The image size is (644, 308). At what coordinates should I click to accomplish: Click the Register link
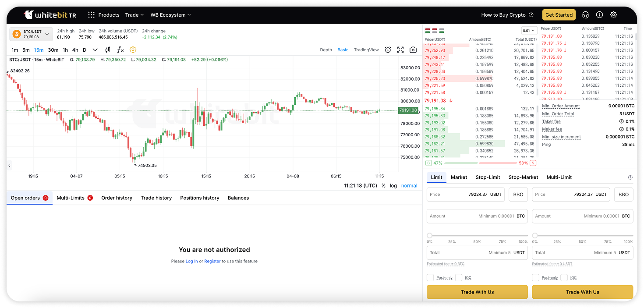click(x=212, y=261)
